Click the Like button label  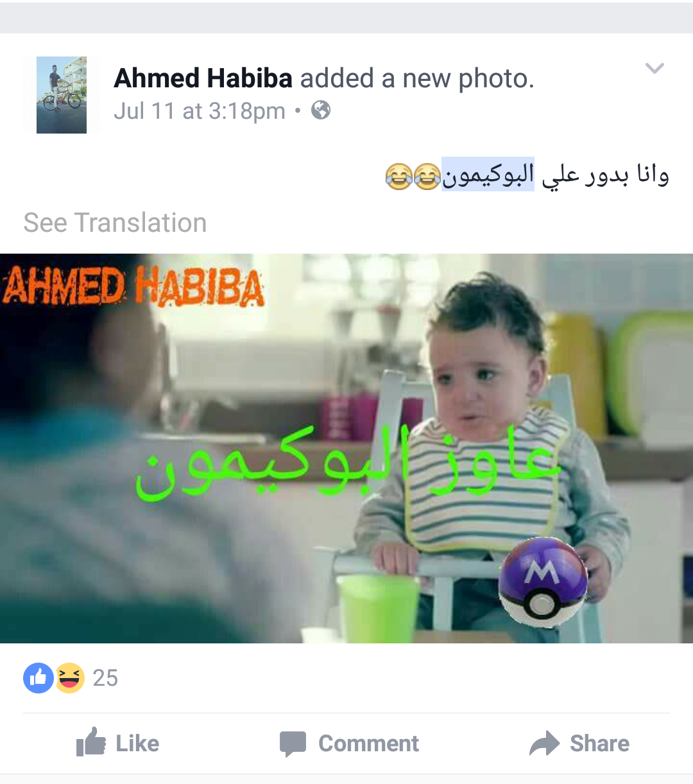(137, 744)
